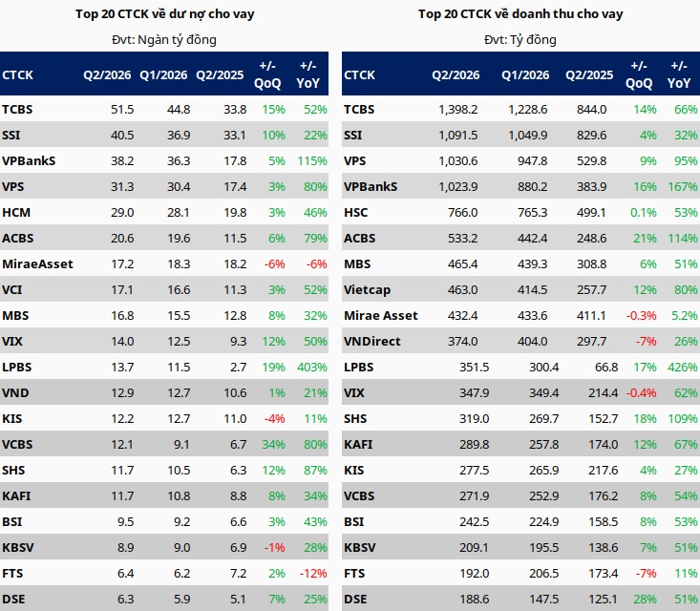The width and height of the screenshot is (700, 611).
Task: Select the title 'Top 20 CTCK về dư nợ cho vay'
Action: coord(164,14)
